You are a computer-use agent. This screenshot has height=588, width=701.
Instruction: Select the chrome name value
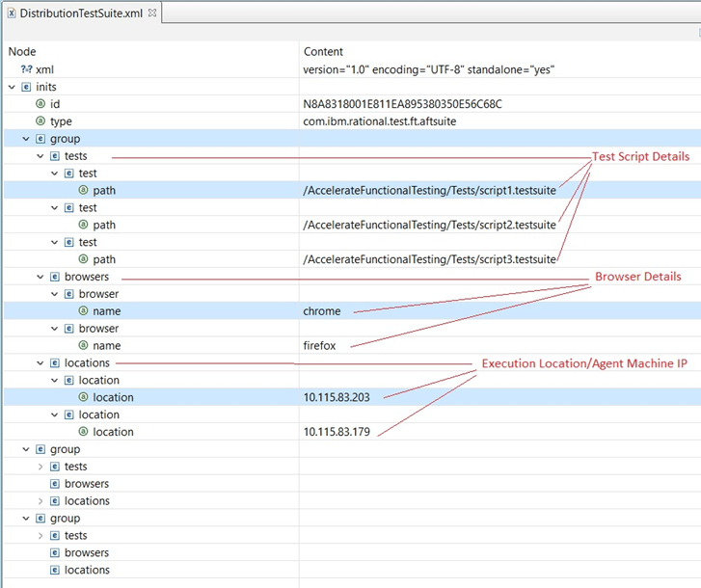[x=322, y=311]
